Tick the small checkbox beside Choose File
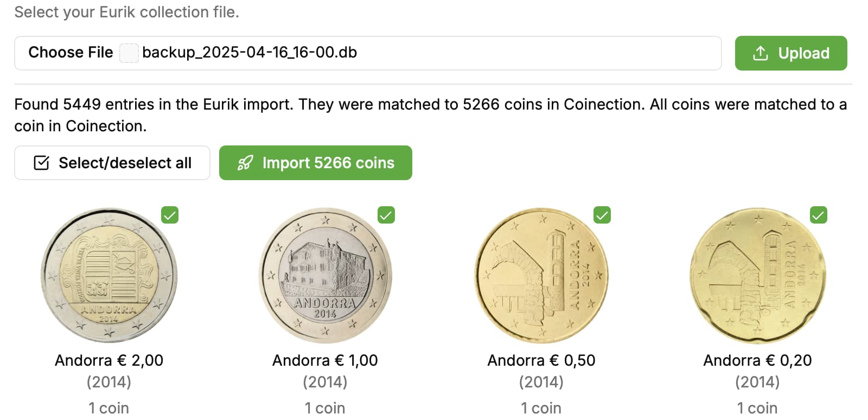 coord(129,53)
